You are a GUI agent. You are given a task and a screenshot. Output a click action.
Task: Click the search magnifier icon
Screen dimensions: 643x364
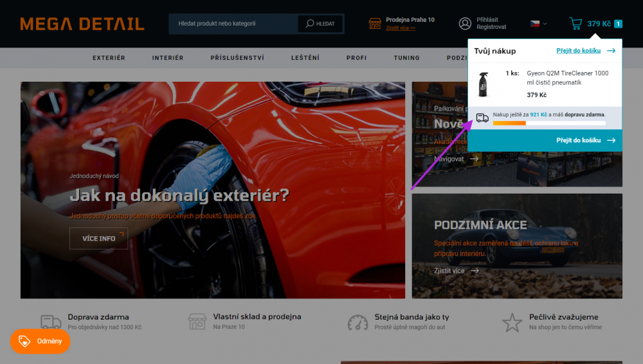coord(310,23)
